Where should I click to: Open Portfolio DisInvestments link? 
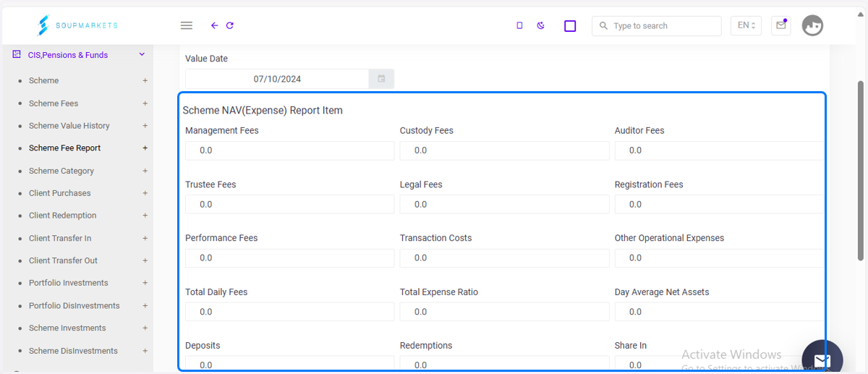click(x=75, y=306)
